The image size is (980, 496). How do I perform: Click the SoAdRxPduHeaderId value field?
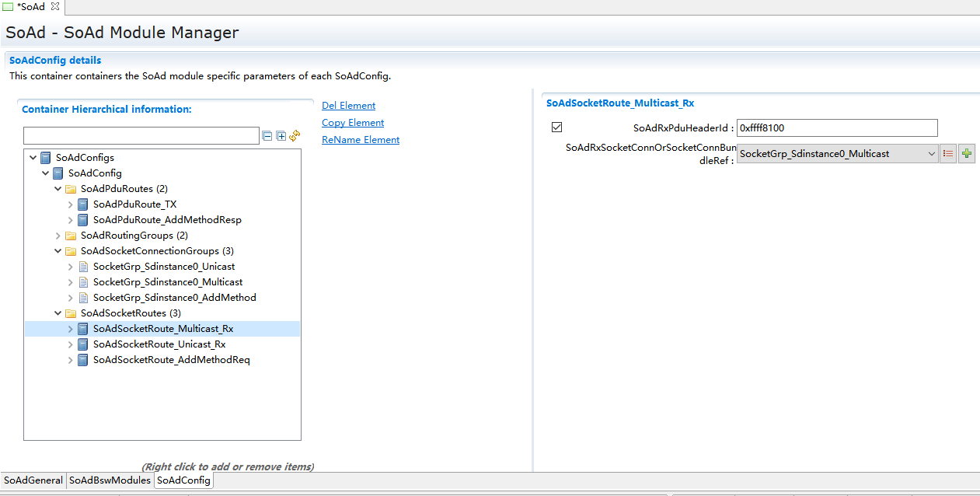(836, 128)
